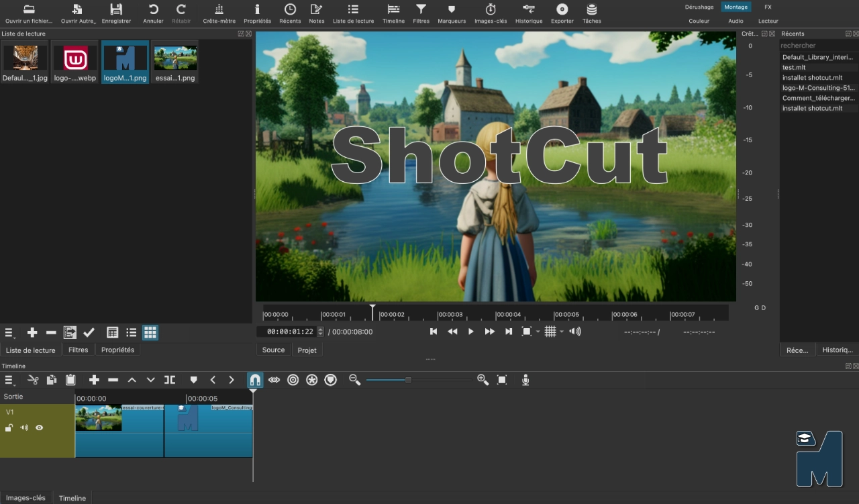Select the logo webp playlist thumbnail
Screen dimensions: 859x504
[x=75, y=62]
